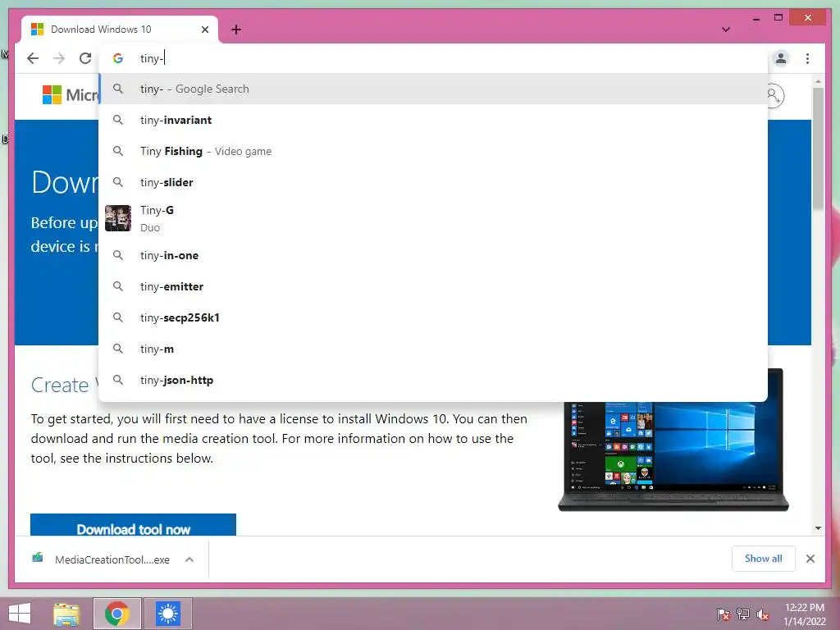Select the tiny-m suggestion

[x=433, y=349]
